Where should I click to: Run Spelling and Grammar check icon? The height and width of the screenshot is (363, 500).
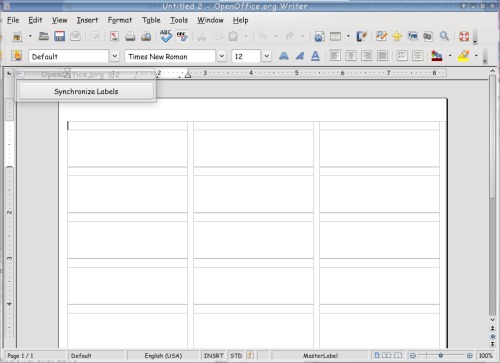click(166, 36)
